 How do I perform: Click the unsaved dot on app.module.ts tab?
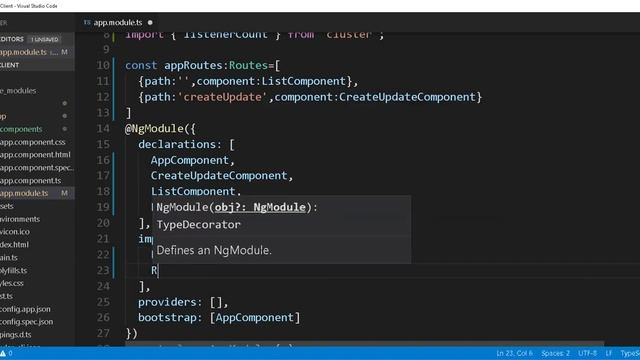tap(150, 22)
